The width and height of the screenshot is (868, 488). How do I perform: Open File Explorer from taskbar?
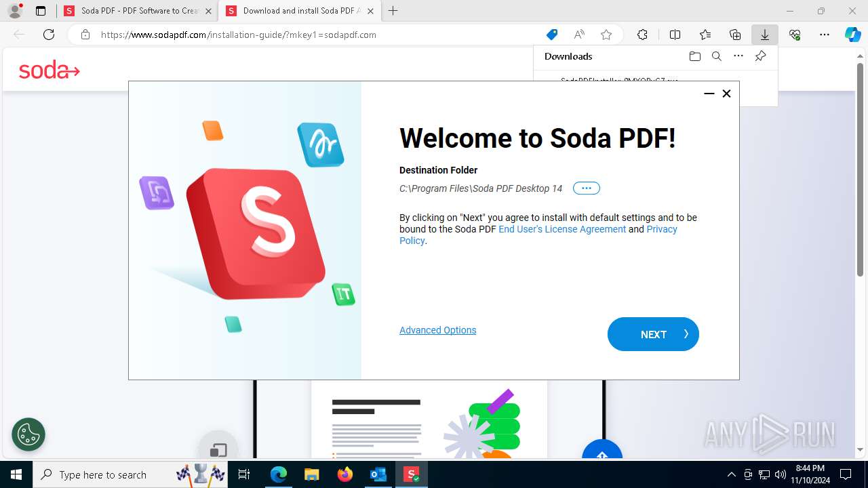[311, 474]
